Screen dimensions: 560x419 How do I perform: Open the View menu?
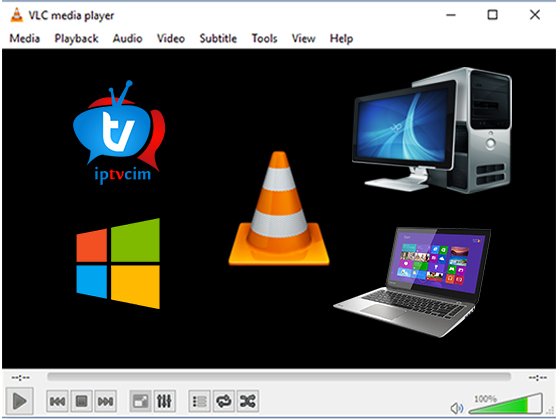click(304, 38)
